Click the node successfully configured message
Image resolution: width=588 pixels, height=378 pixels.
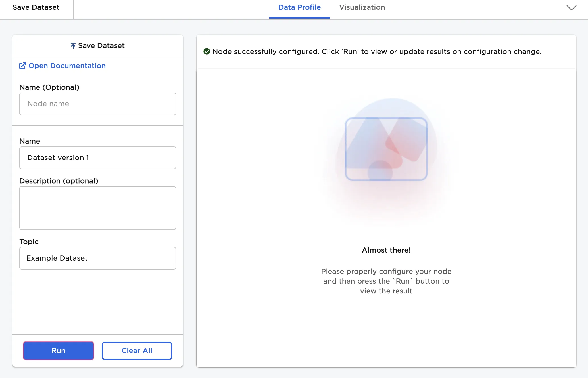point(377,52)
